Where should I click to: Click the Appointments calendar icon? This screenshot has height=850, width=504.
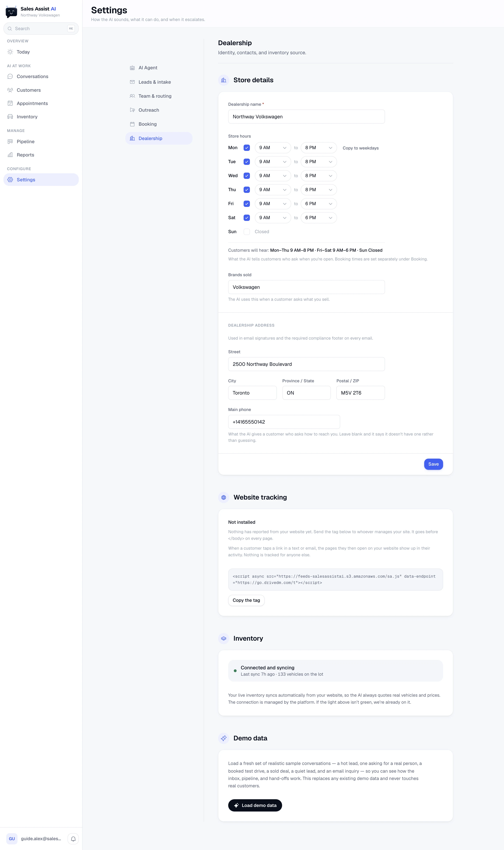(x=10, y=103)
